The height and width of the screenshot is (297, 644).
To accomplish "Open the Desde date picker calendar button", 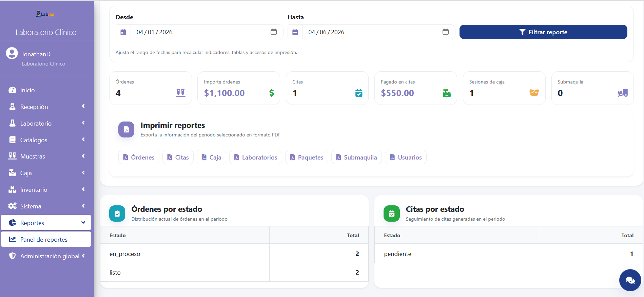I will pos(274,32).
